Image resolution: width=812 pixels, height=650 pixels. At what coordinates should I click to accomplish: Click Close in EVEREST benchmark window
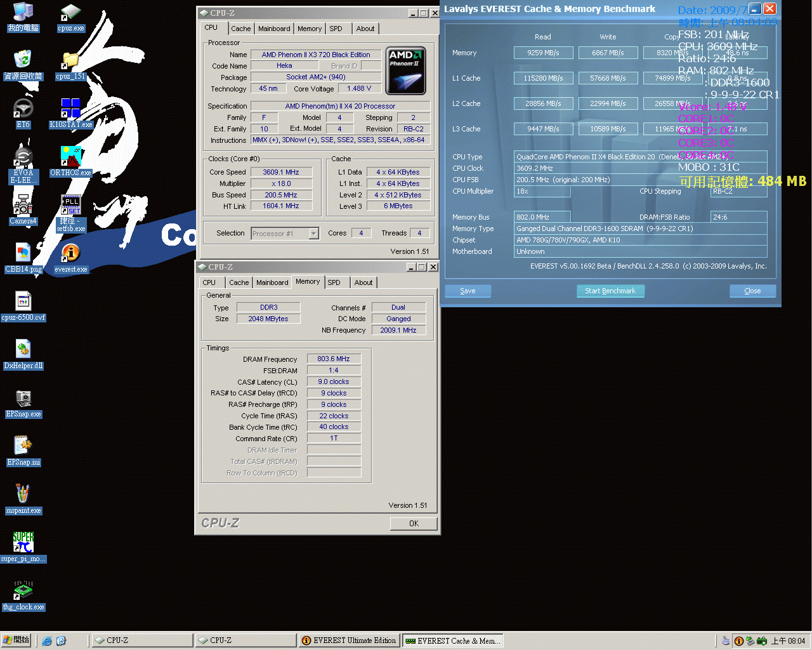coord(752,291)
